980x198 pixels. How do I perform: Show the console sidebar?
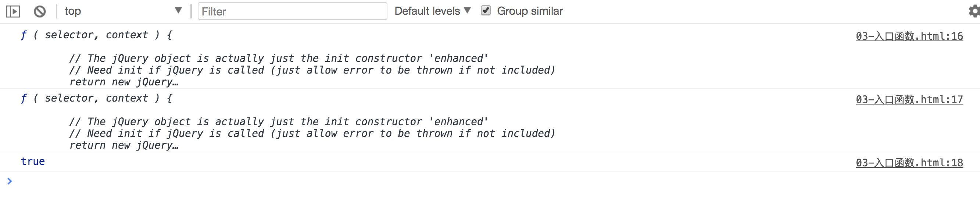click(x=13, y=11)
